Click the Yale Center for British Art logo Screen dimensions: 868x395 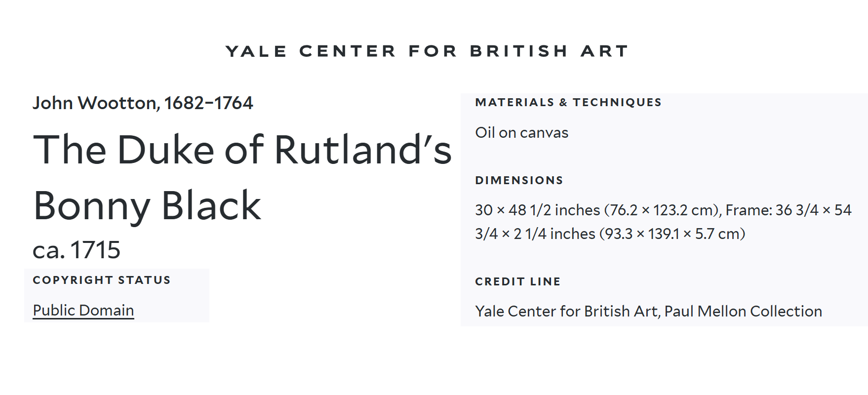[x=427, y=51]
